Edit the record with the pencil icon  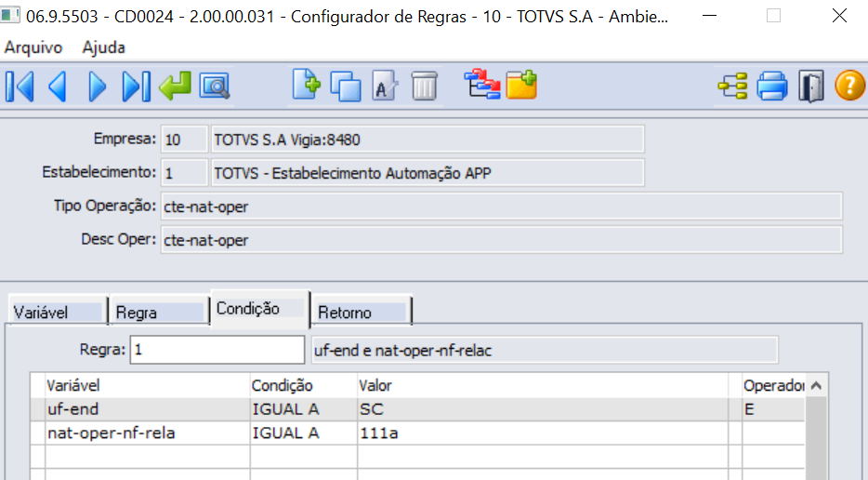[385, 87]
